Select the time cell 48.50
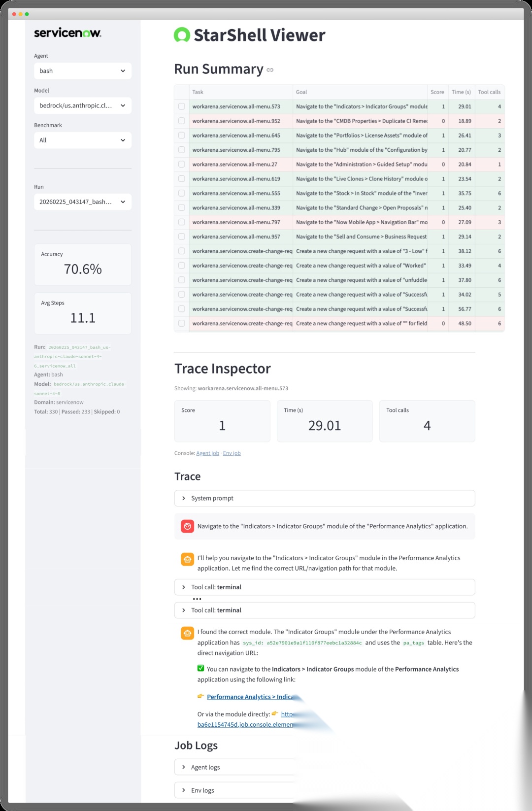 point(462,324)
